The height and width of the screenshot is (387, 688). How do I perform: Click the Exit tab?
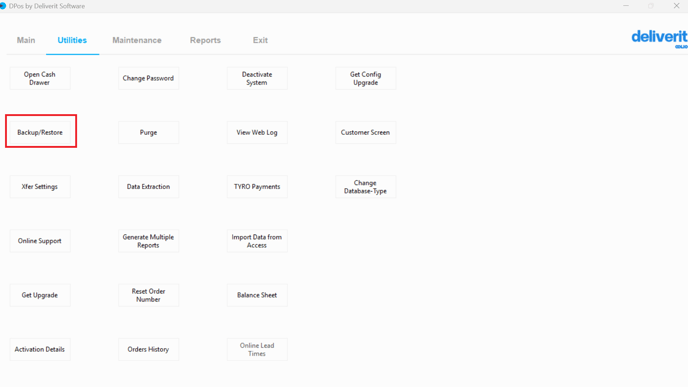pos(260,40)
